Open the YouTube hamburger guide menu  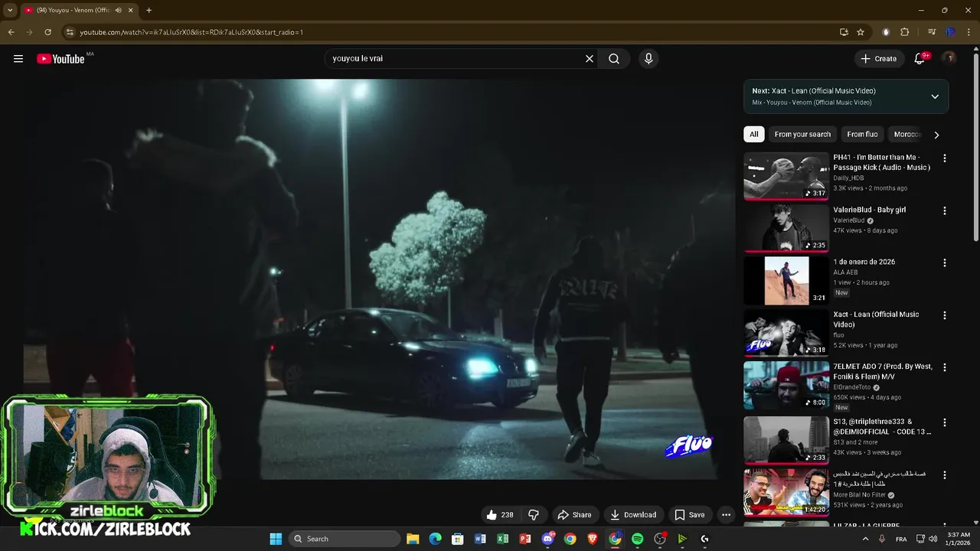pyautogui.click(x=18, y=59)
